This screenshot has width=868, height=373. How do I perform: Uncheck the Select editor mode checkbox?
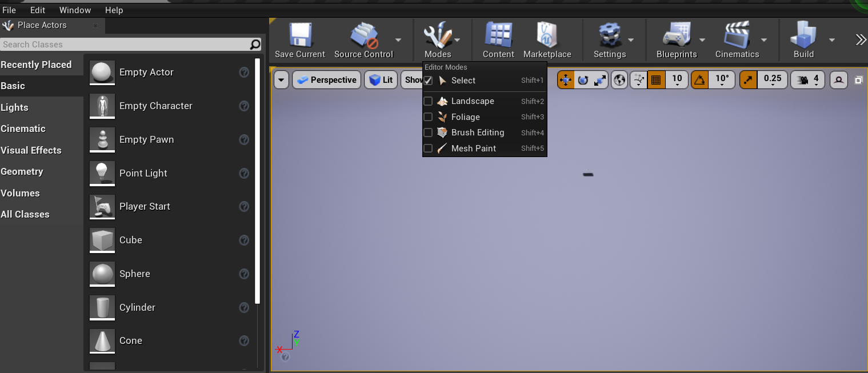tap(428, 81)
